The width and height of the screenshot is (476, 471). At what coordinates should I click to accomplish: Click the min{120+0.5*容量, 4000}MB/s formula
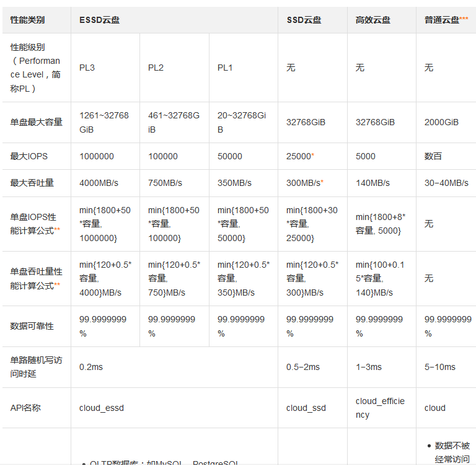coord(105,279)
